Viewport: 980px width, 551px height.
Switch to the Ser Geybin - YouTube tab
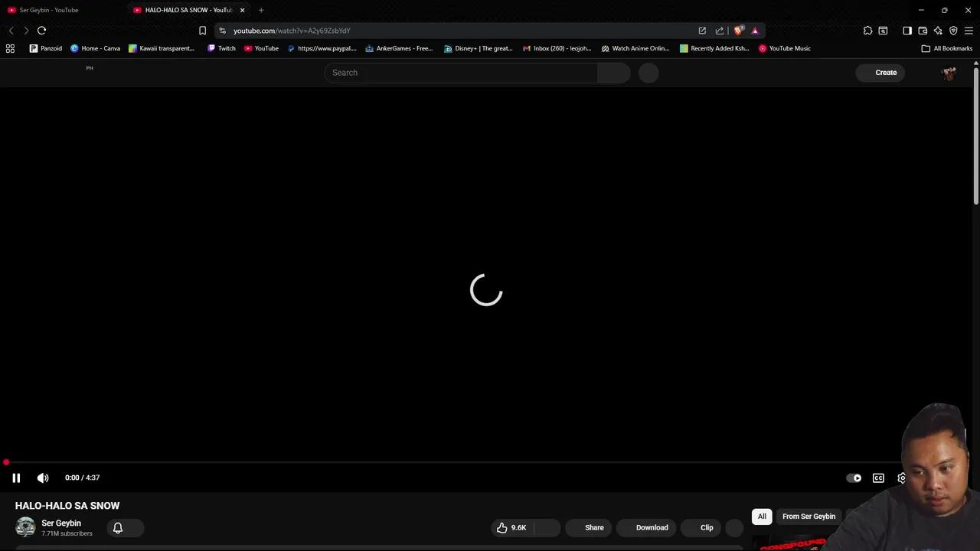tap(49, 10)
